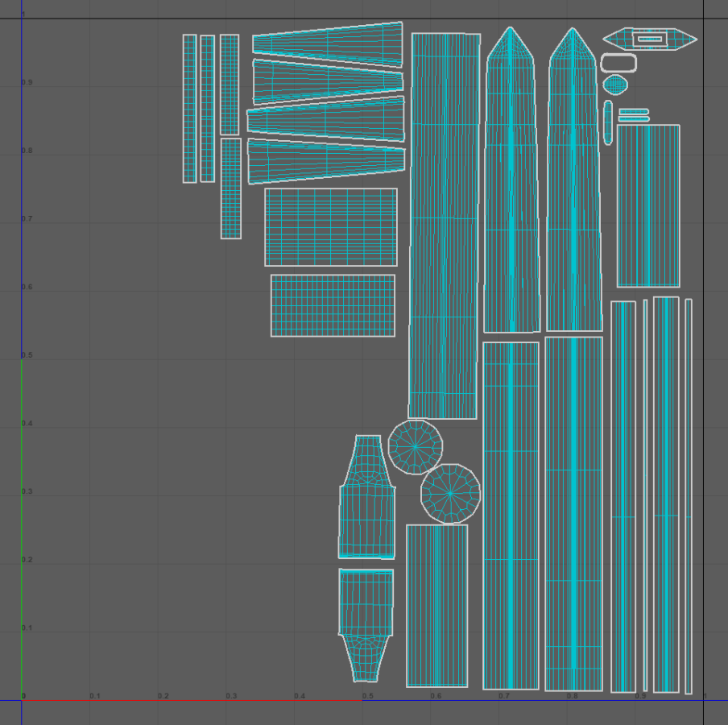This screenshot has width=728, height=725.
Task: Pick the rectangle shell directly below the circular shells
Action: tap(437, 606)
